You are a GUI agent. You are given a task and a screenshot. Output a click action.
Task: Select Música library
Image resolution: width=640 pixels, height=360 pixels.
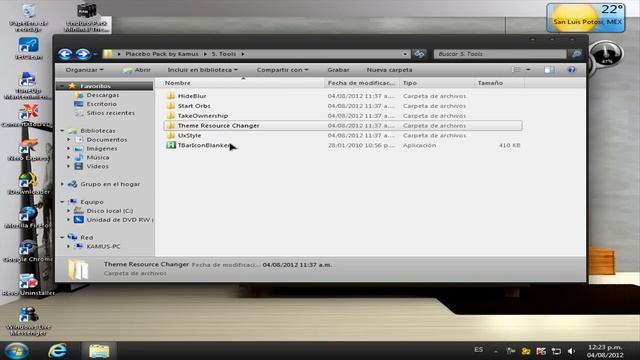98,158
